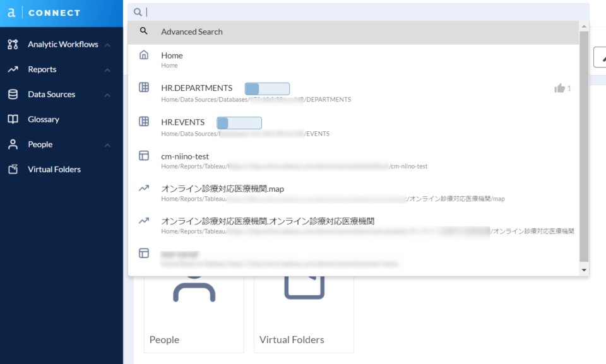Image resolution: width=606 pixels, height=364 pixels.
Task: Select the HR.EVENTS search result
Action: 353,127
